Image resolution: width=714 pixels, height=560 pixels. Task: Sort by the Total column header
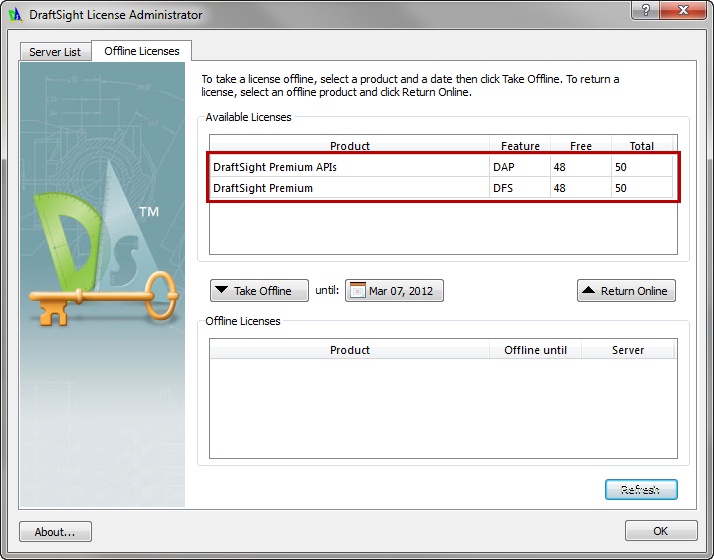pyautogui.click(x=642, y=146)
